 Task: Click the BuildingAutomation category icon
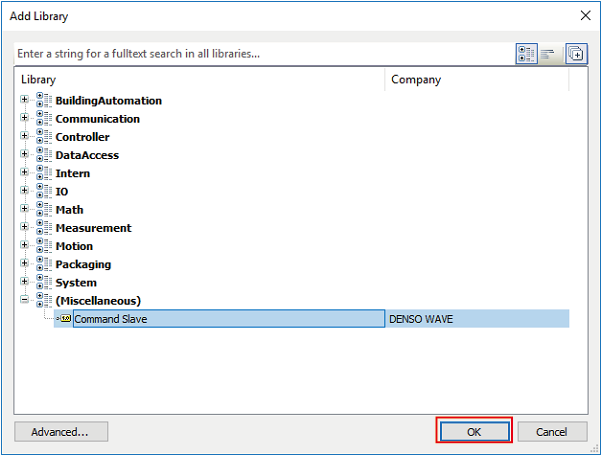point(43,100)
